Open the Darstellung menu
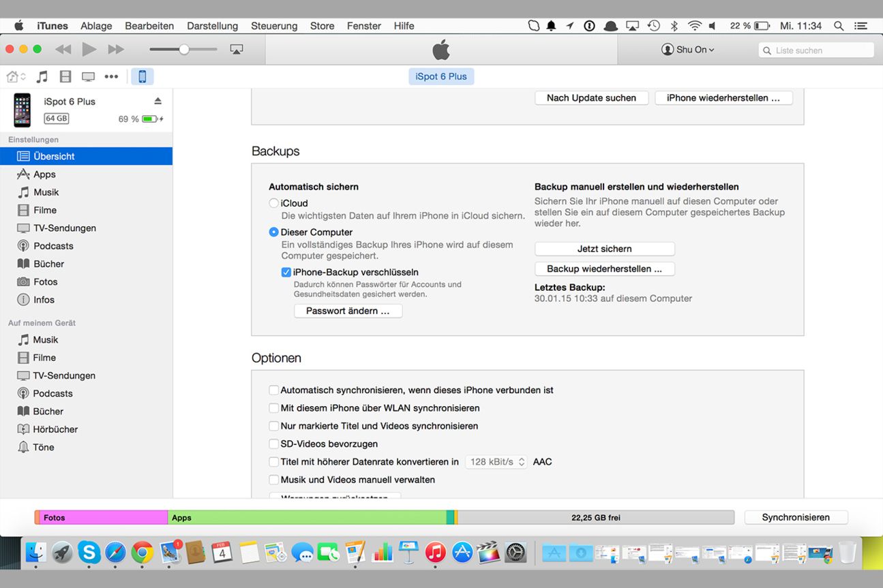883x588 pixels. click(x=212, y=26)
